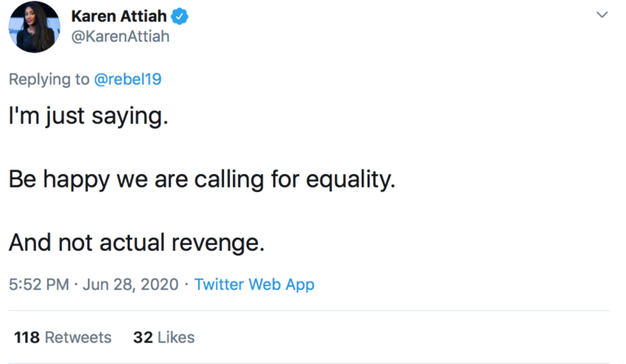This screenshot has width=626, height=364.
Task: Click the bold number 32
Action: [143, 337]
